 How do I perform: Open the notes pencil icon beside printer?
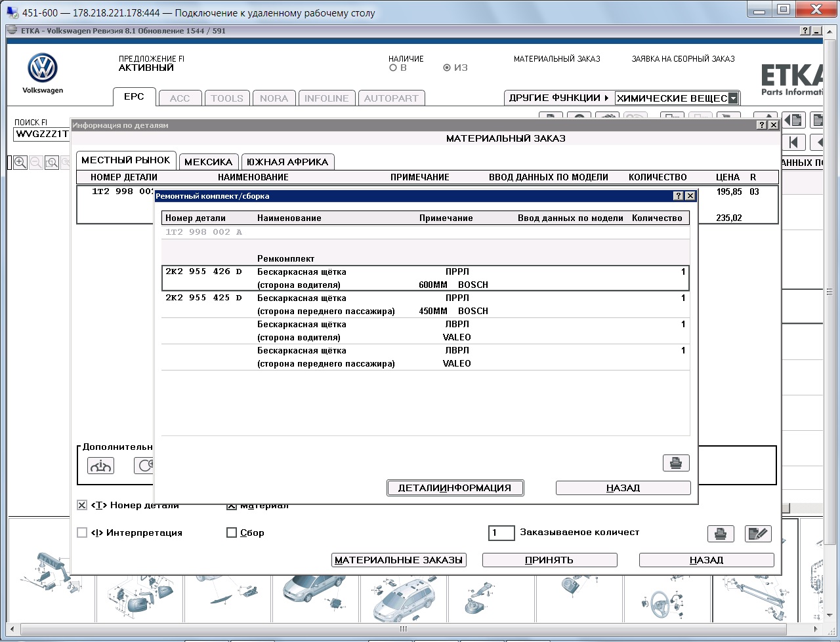758,534
